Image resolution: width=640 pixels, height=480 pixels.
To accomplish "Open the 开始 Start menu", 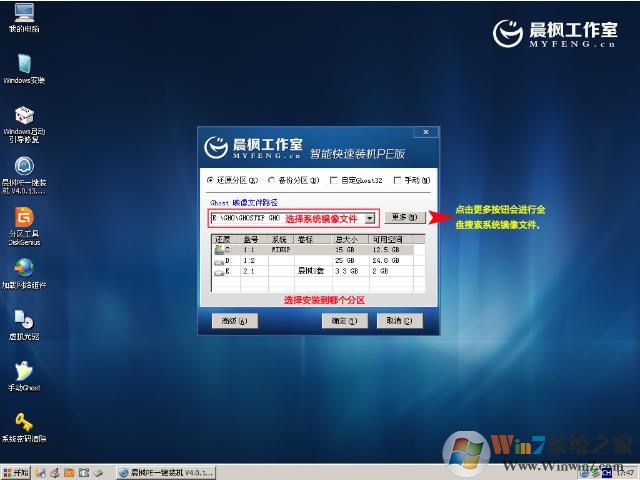I will (16, 471).
